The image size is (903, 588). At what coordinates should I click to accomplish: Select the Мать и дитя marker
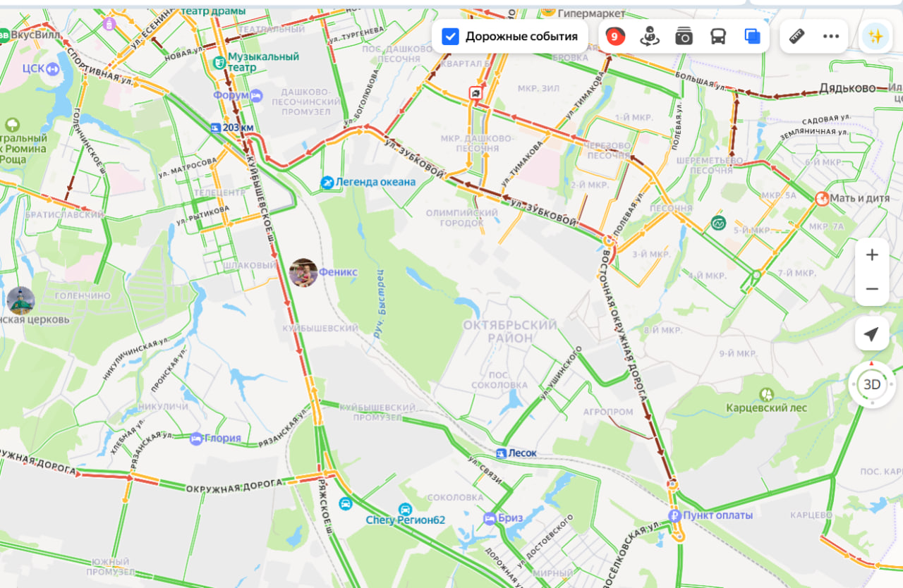click(x=822, y=199)
